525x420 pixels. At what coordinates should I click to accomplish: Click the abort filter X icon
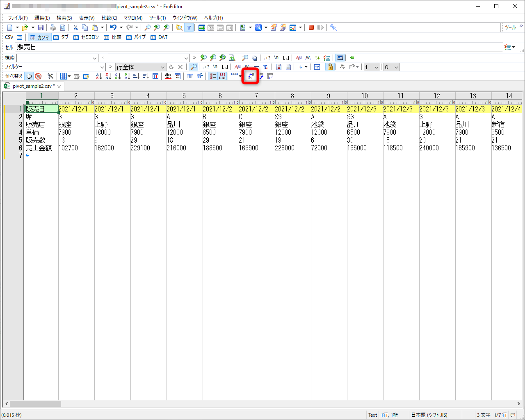[x=180, y=67]
